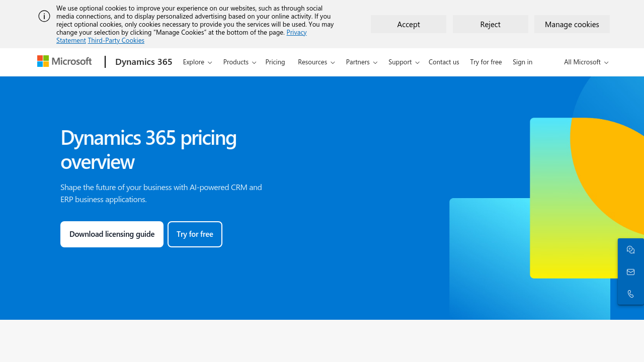The width and height of the screenshot is (644, 362).
Task: Expand the All Microsoft menu
Action: click(x=586, y=62)
